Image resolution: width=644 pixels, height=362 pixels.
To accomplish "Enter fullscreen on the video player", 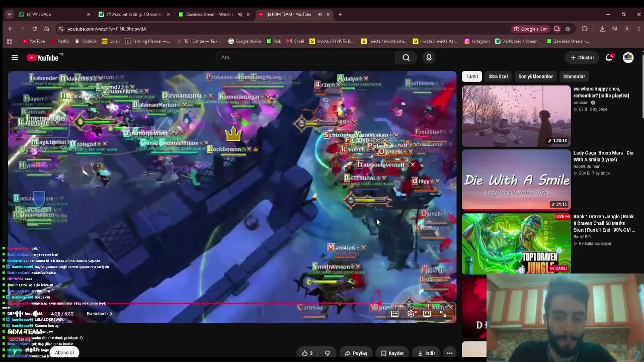I will [443, 314].
